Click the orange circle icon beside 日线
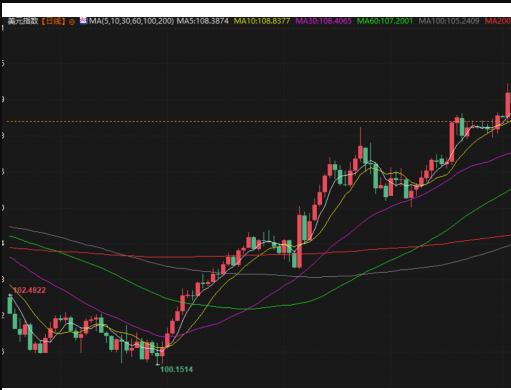The height and width of the screenshot is (390, 511). click(x=72, y=22)
